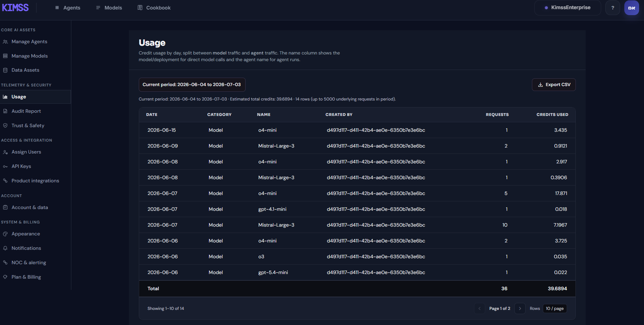This screenshot has height=325, width=644.
Task: Open Assign Users page
Action: 35,152
